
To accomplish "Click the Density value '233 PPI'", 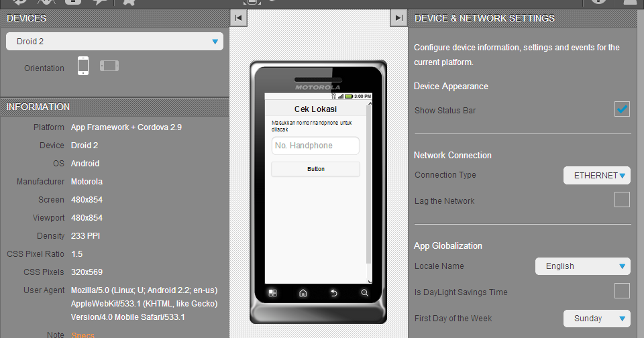I will coord(85,236).
